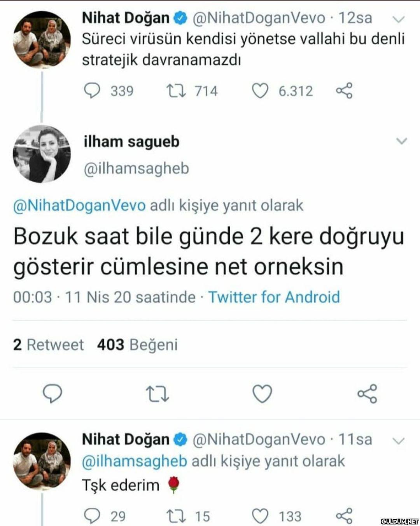Open the Twitter for Android link

pyautogui.click(x=274, y=297)
